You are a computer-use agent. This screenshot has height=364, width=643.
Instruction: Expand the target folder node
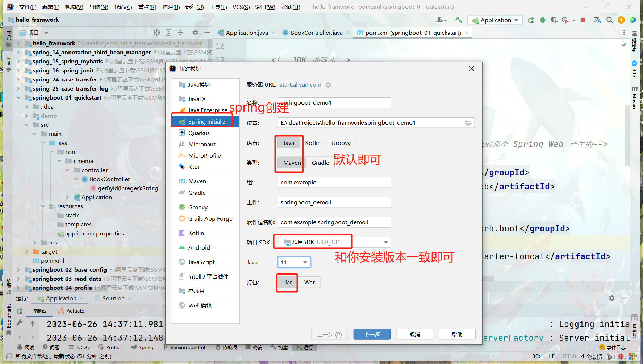pos(26,251)
